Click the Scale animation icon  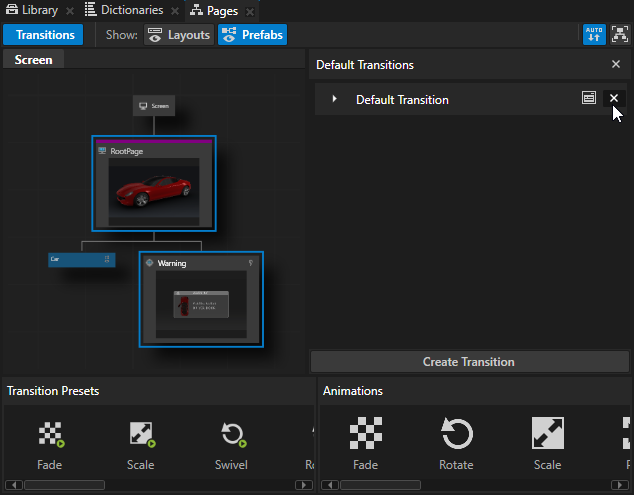547,434
